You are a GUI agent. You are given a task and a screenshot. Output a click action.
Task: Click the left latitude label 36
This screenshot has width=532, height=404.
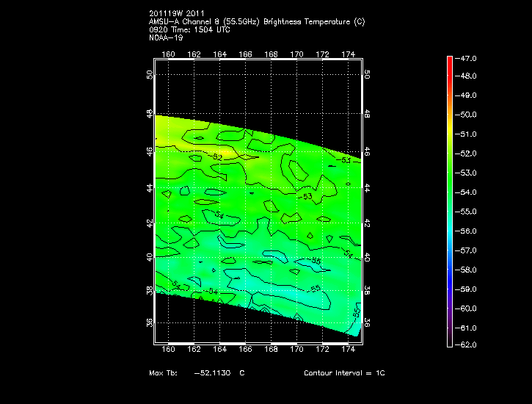150,322
